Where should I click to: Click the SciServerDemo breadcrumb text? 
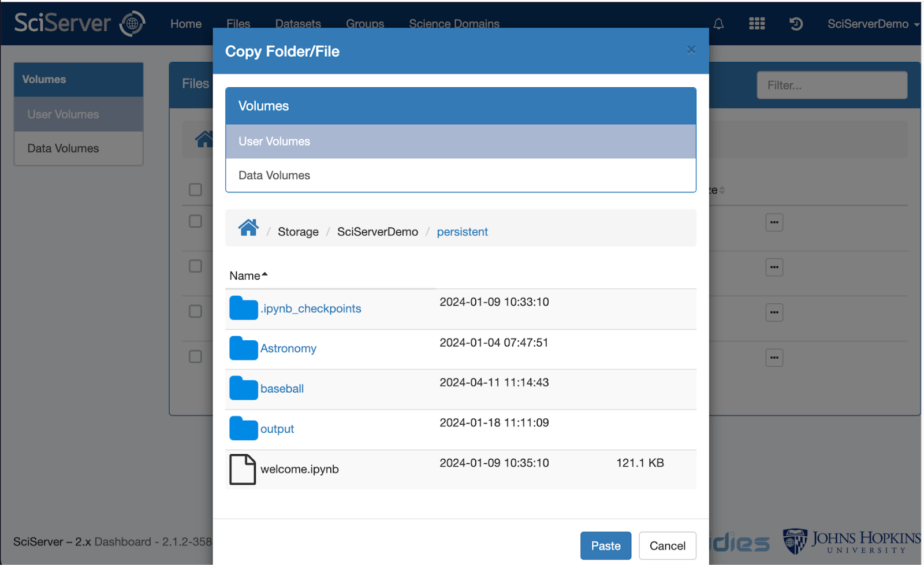click(378, 232)
